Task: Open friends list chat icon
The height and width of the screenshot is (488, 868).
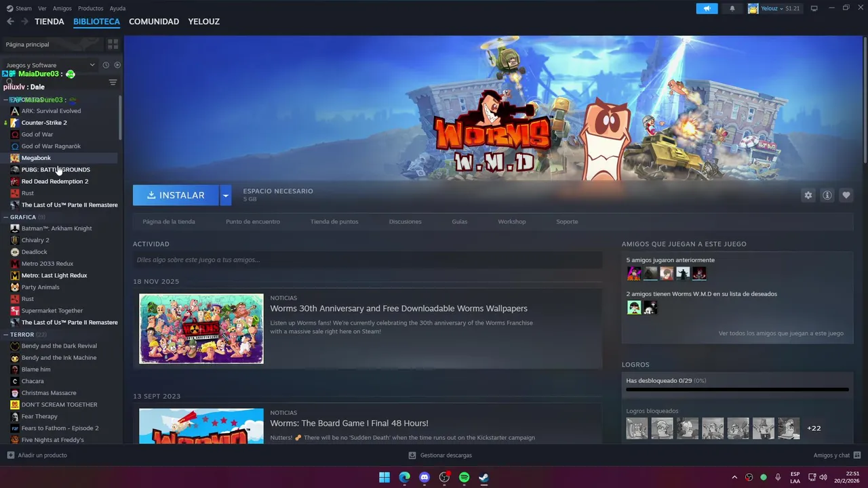Action: coord(857,455)
